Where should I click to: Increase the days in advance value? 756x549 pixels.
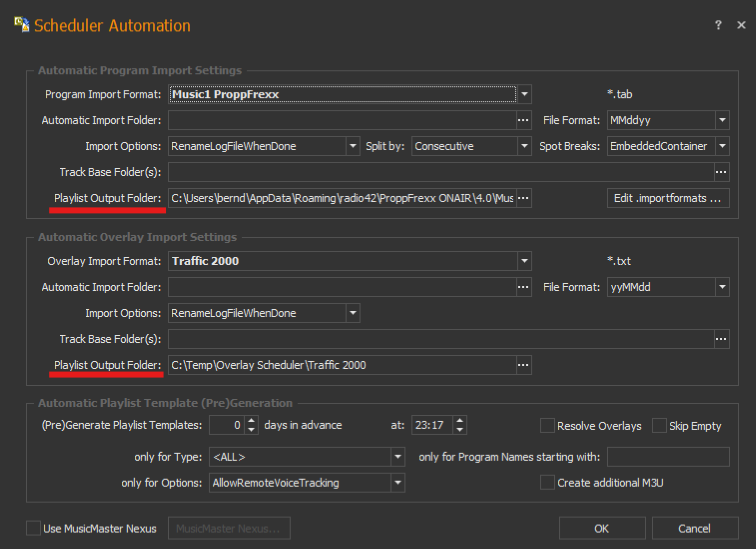tap(252, 420)
